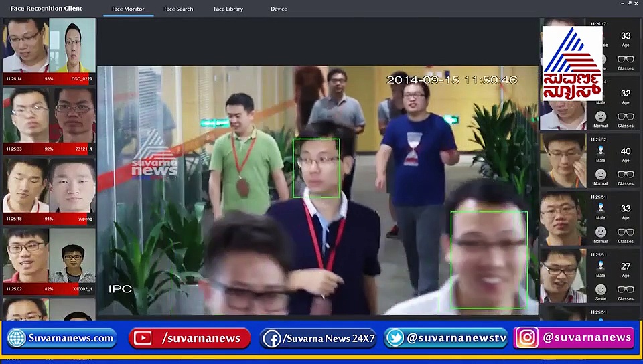Screen dimensions: 643x364
Task: Click the 11:26:17 record timestamp
Action: [598, 24]
